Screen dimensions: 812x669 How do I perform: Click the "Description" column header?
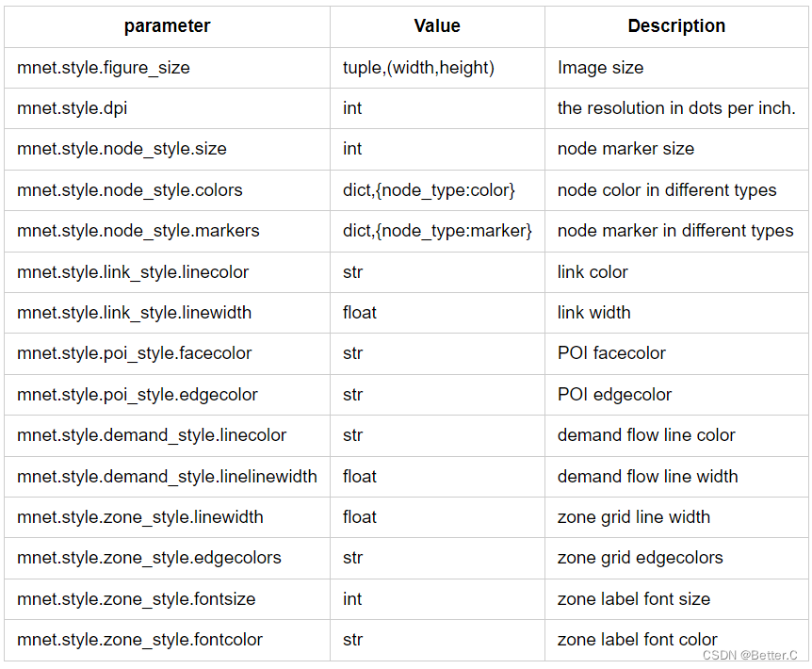(676, 26)
